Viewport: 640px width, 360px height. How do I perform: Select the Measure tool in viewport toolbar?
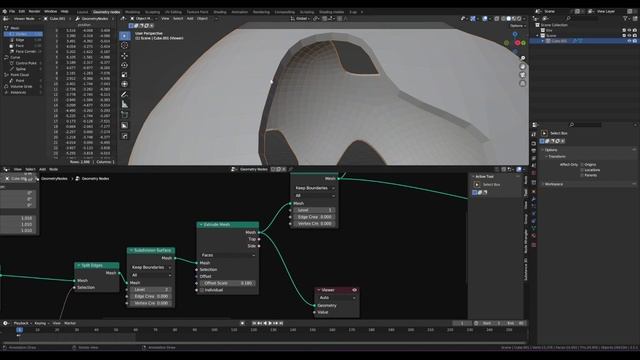[x=124, y=104]
